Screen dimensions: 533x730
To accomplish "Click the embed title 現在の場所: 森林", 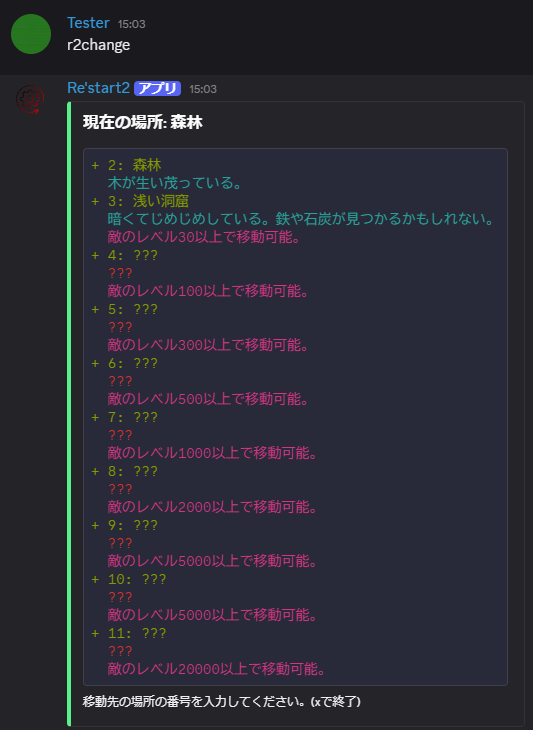I will [142, 122].
